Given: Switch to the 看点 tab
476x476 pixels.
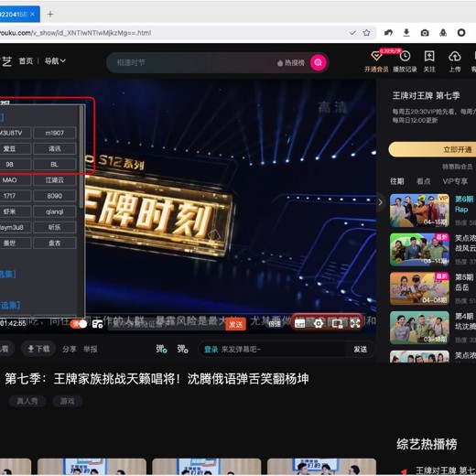Looking at the screenshot, I should coord(424,181).
